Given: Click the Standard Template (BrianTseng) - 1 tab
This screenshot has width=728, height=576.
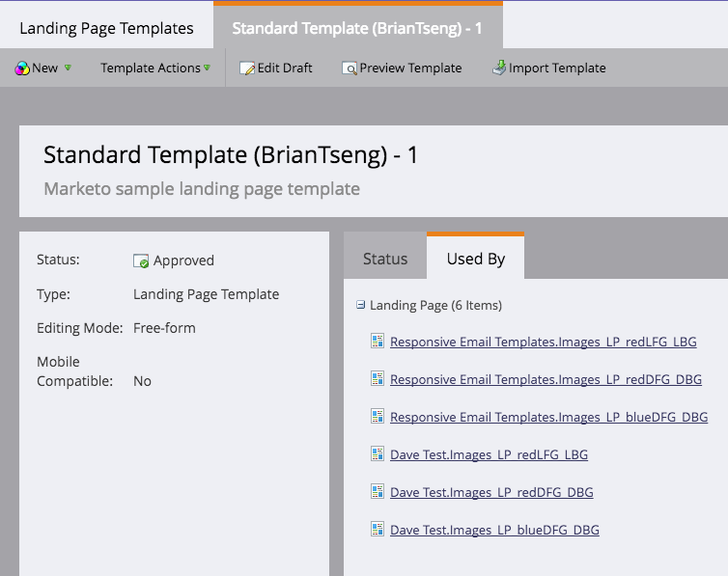Looking at the screenshot, I should pos(358,28).
